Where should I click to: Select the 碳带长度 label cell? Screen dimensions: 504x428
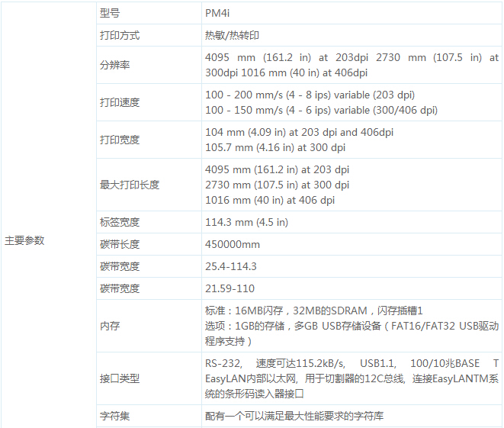pyautogui.click(x=120, y=244)
